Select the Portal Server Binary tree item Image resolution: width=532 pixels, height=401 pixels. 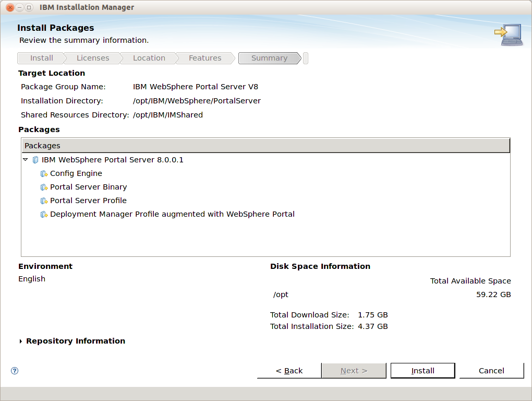(89, 187)
